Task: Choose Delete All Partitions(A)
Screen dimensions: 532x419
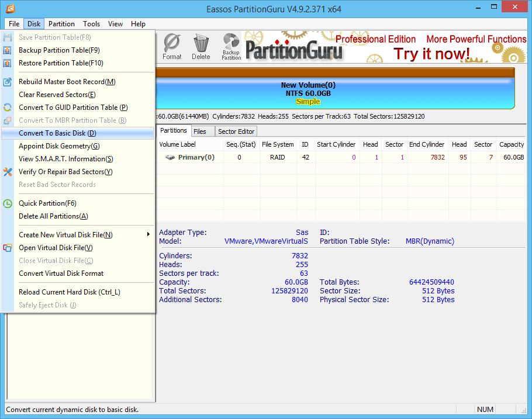Action: 78,216
